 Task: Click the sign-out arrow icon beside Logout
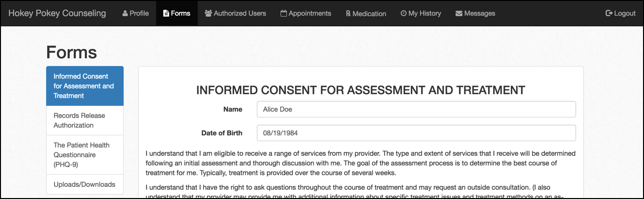[x=609, y=14]
